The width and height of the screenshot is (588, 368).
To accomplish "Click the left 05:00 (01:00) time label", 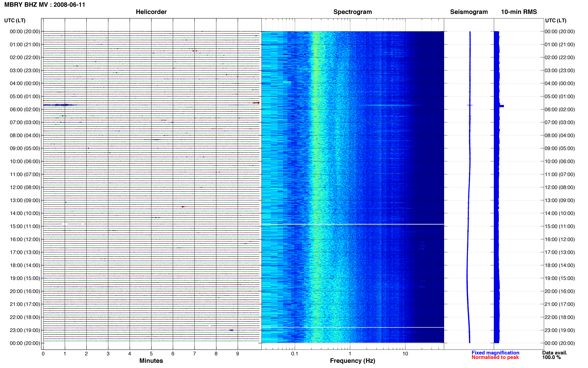I will 25,96.
